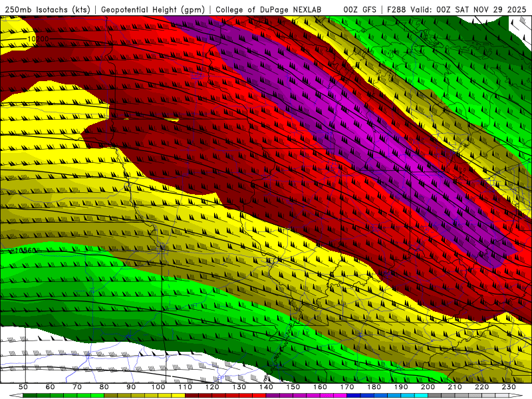Click the 200 label on the color scale
532x399 pixels.
(x=428, y=387)
